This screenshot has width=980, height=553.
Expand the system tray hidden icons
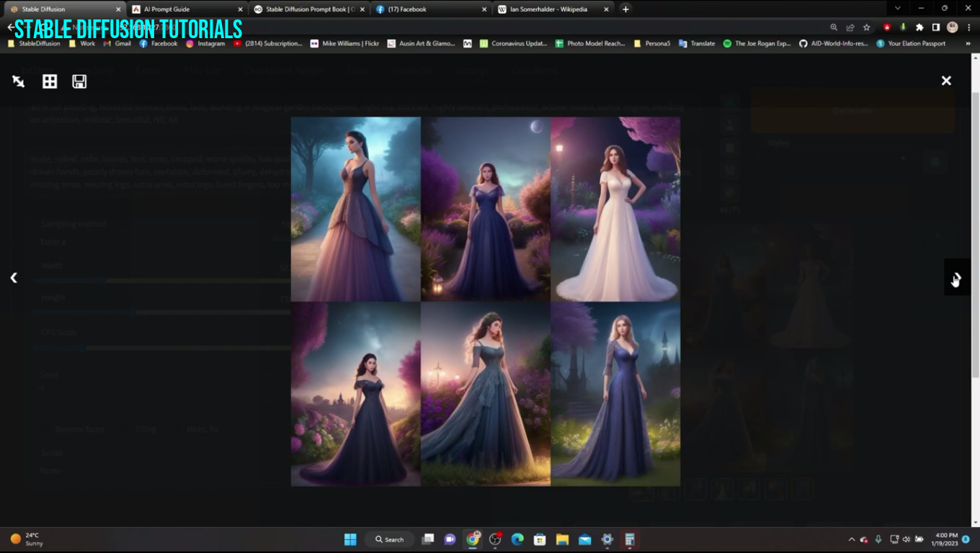tap(851, 539)
